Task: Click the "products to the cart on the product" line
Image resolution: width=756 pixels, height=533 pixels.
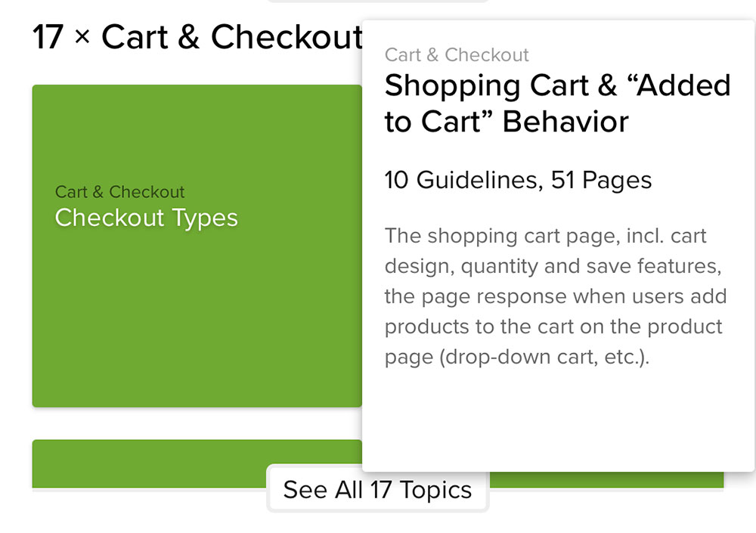Action: [553, 327]
